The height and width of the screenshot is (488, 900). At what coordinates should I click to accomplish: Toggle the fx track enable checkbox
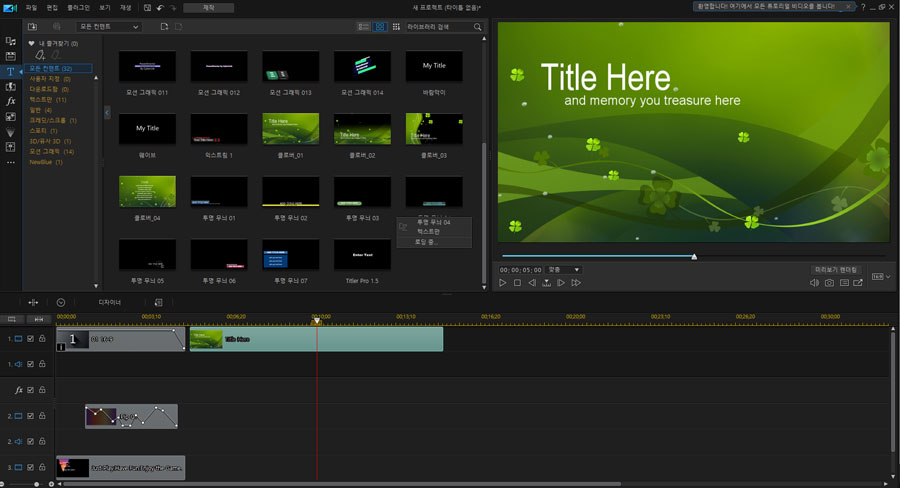(30, 390)
